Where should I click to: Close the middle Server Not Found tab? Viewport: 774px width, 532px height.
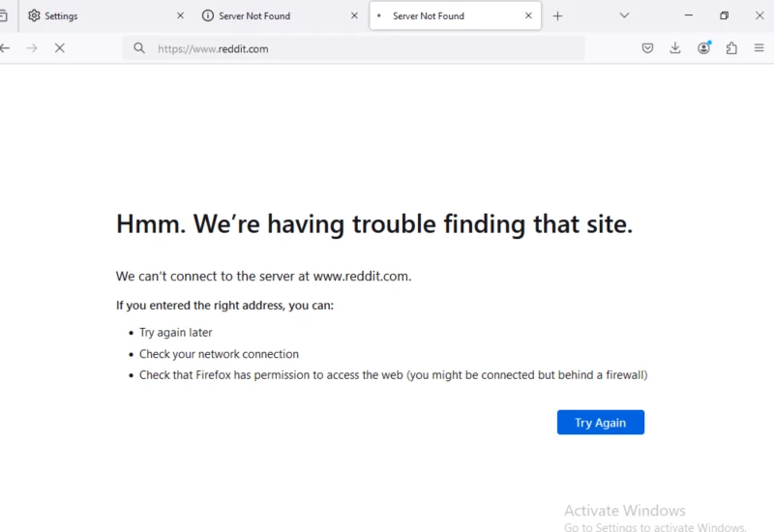click(x=354, y=15)
